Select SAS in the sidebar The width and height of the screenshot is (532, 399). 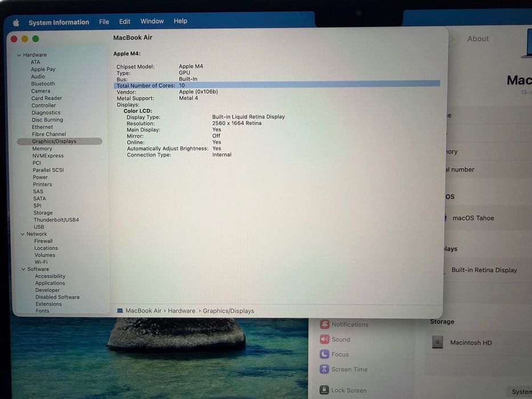point(38,192)
